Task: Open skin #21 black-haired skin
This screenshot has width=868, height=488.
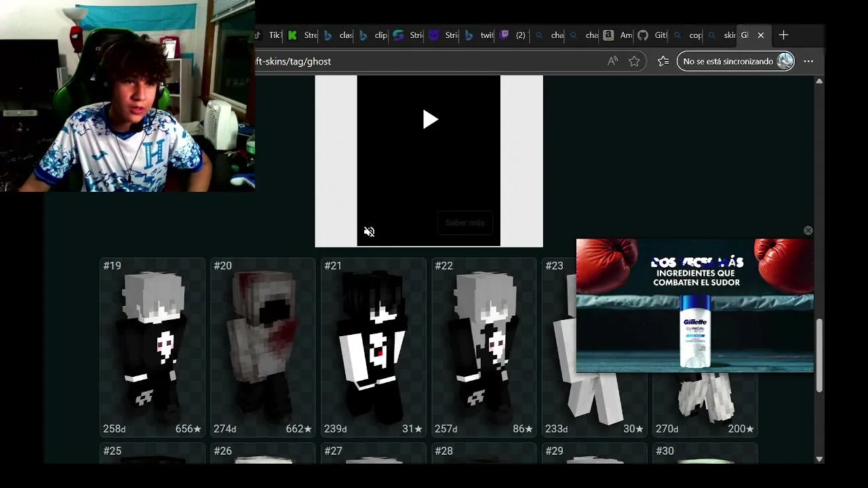Action: pyautogui.click(x=374, y=348)
